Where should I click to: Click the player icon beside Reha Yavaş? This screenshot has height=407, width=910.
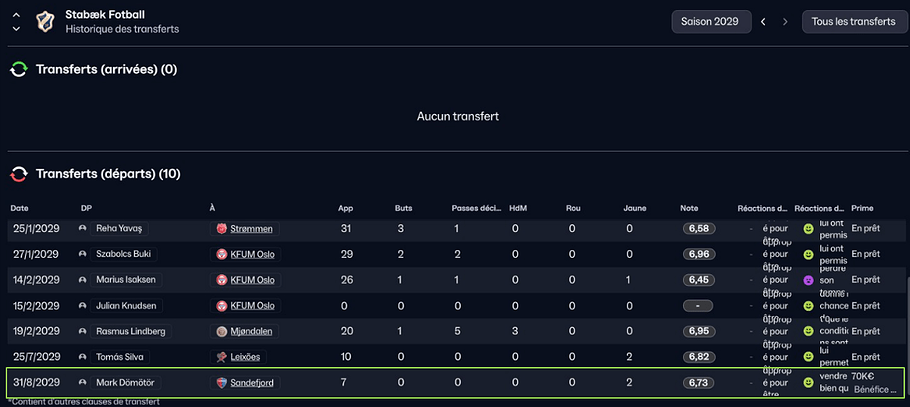coord(83,229)
